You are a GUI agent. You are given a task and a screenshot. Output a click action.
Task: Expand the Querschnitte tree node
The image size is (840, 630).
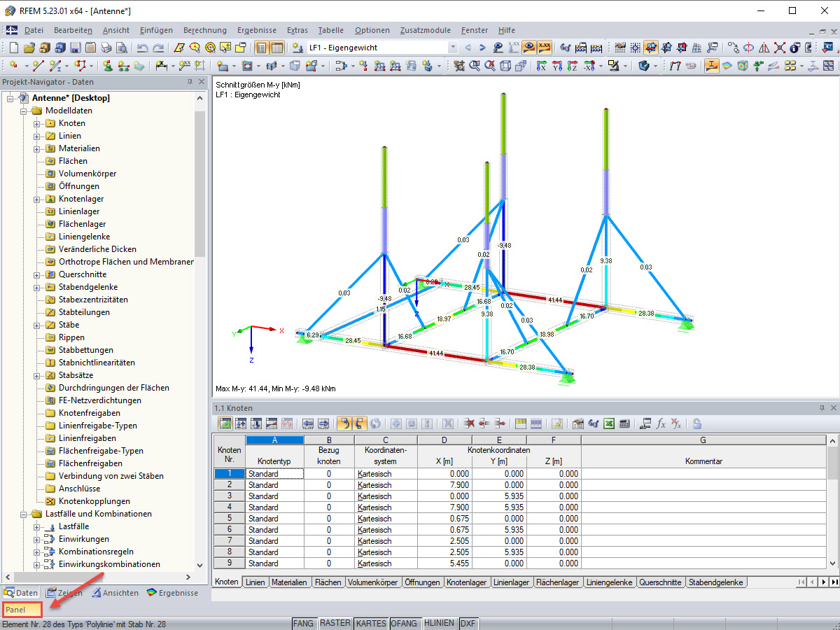pyautogui.click(x=36, y=274)
